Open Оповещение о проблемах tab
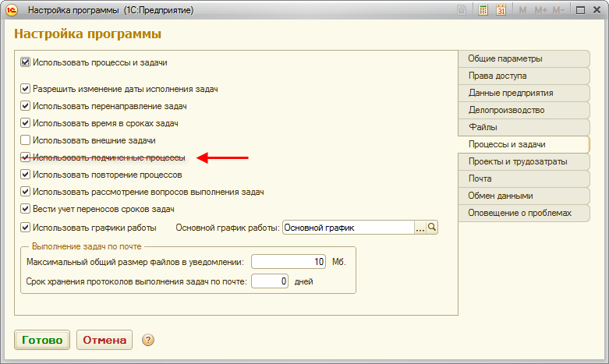 [x=524, y=213]
